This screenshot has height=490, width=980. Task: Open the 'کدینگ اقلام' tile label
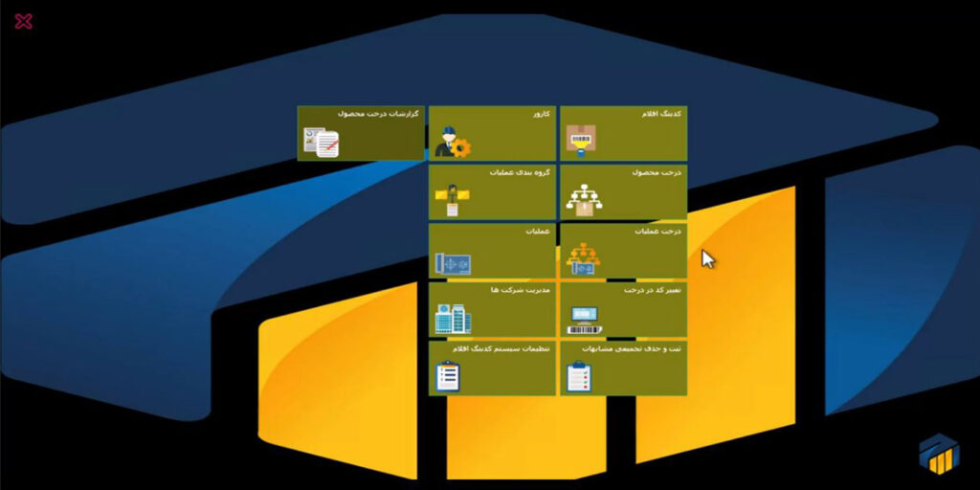tap(661, 114)
